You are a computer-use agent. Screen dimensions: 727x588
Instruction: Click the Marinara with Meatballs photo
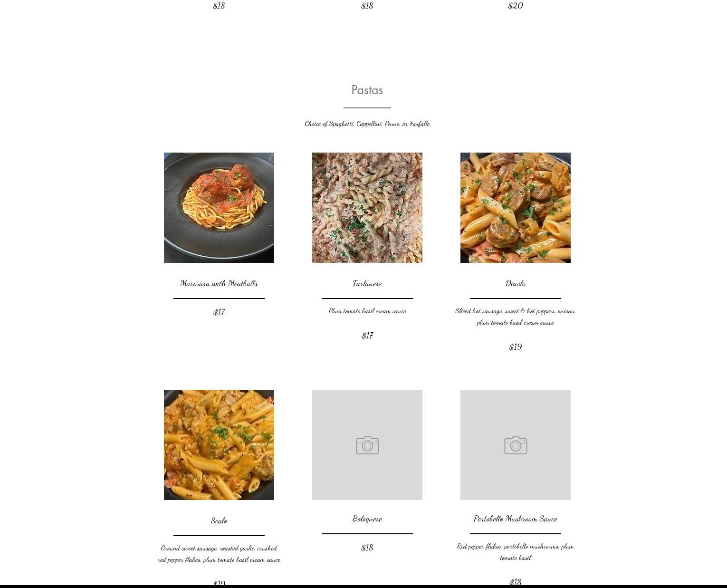219,208
